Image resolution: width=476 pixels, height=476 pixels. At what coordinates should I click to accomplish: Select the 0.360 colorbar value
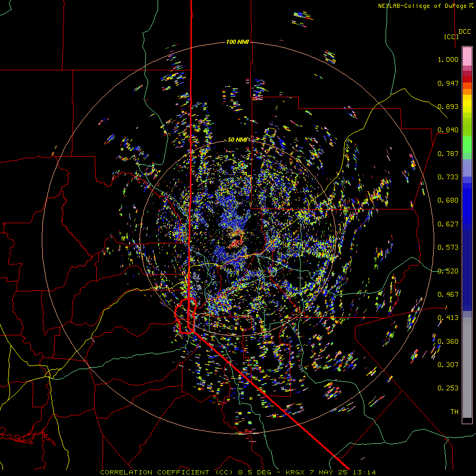448,342
